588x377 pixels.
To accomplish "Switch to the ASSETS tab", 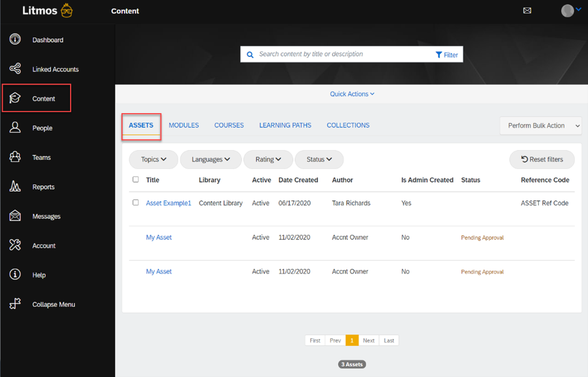I will point(141,125).
